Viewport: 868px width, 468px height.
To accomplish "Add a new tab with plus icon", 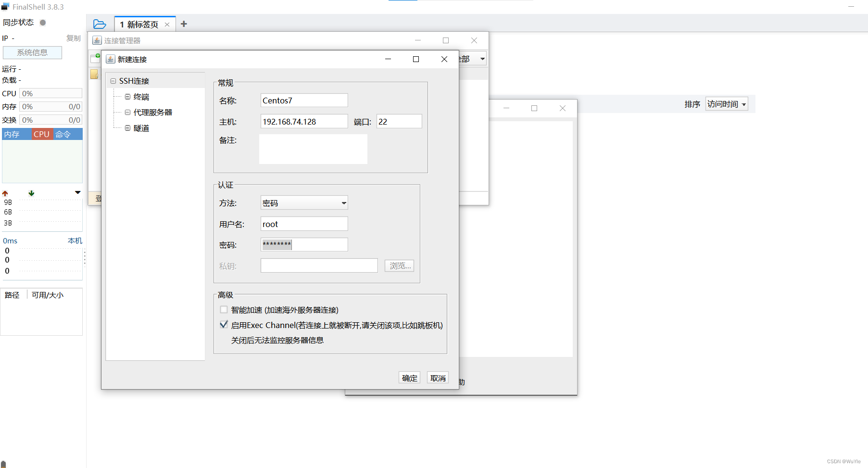I will point(184,24).
